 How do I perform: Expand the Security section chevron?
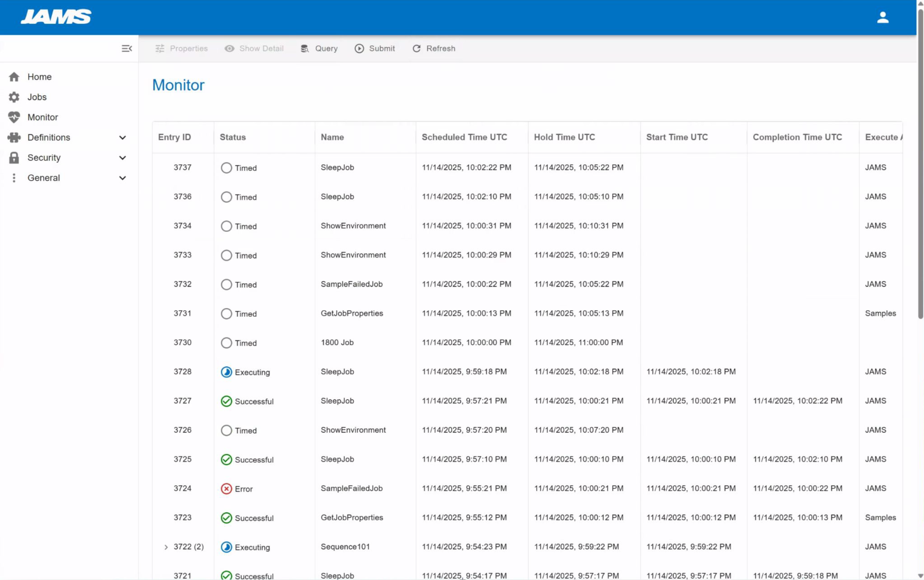(122, 158)
